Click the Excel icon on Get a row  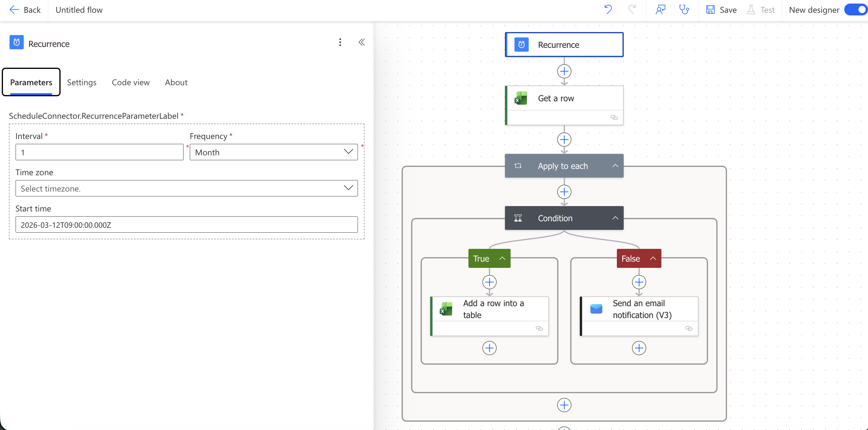(521, 98)
